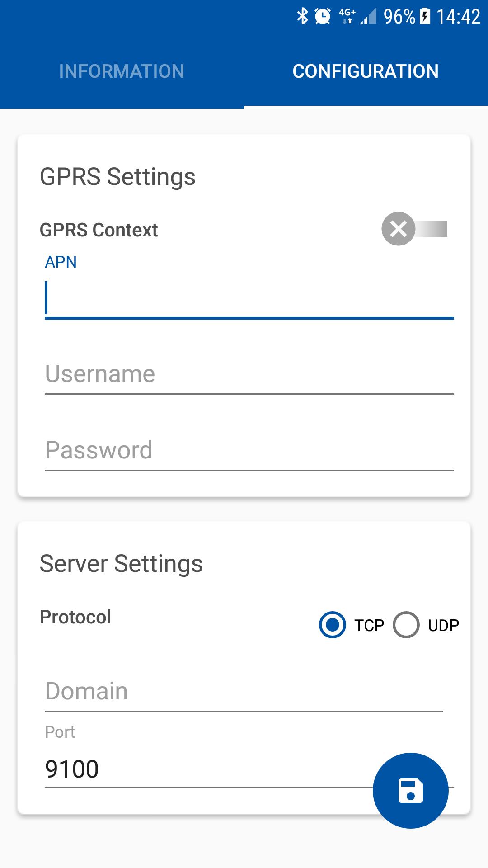
Task: Tap the 4G+ network indicator
Action: [x=347, y=16]
